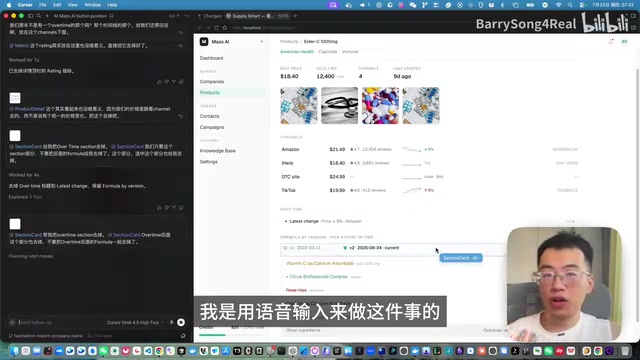Open Spotlight search in the menu bar
640x360 pixels.
(570, 5)
